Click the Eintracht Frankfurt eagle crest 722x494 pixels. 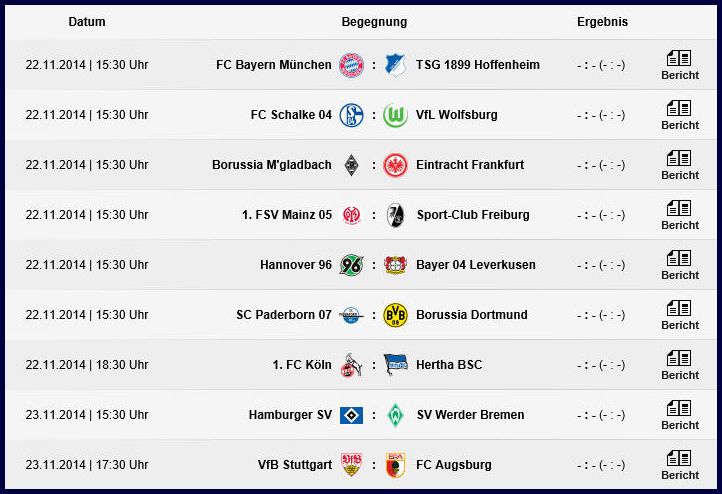point(395,165)
